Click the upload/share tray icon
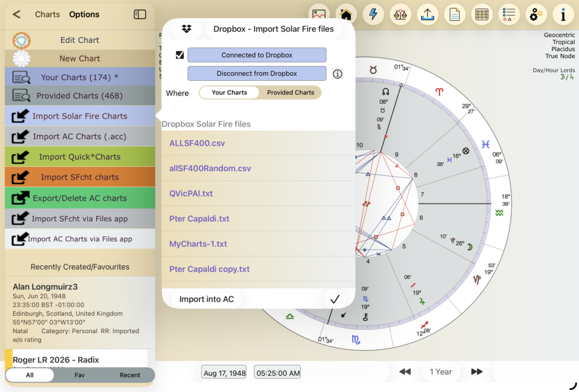The height and width of the screenshot is (392, 579). 427,14
